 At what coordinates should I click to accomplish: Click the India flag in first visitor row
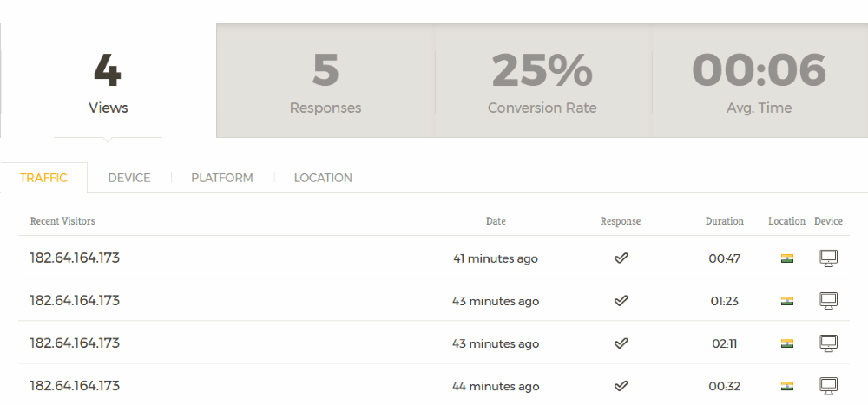click(x=786, y=258)
